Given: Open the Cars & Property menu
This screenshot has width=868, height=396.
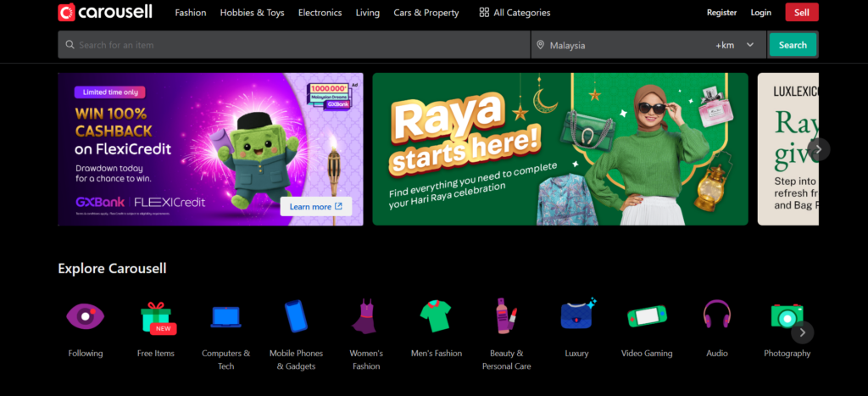Looking at the screenshot, I should click(426, 13).
